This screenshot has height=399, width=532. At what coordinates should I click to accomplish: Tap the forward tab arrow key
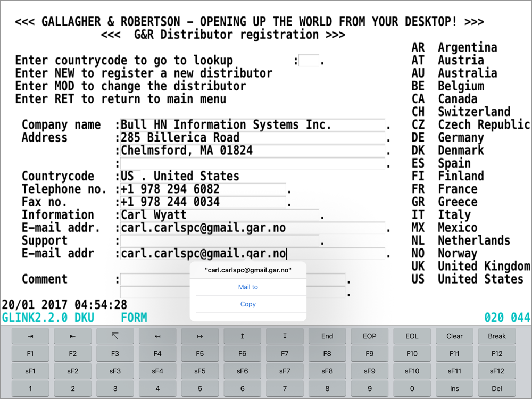point(30,336)
